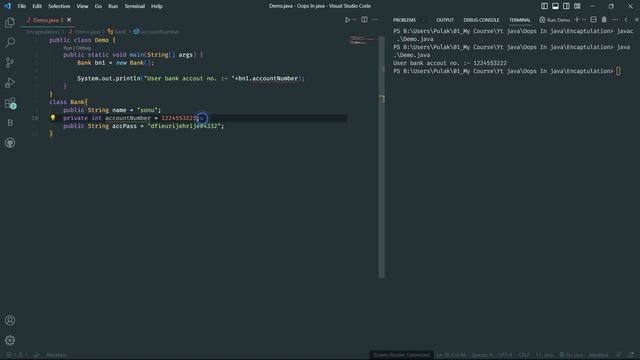Open Customize Layout icon

coord(578,6)
